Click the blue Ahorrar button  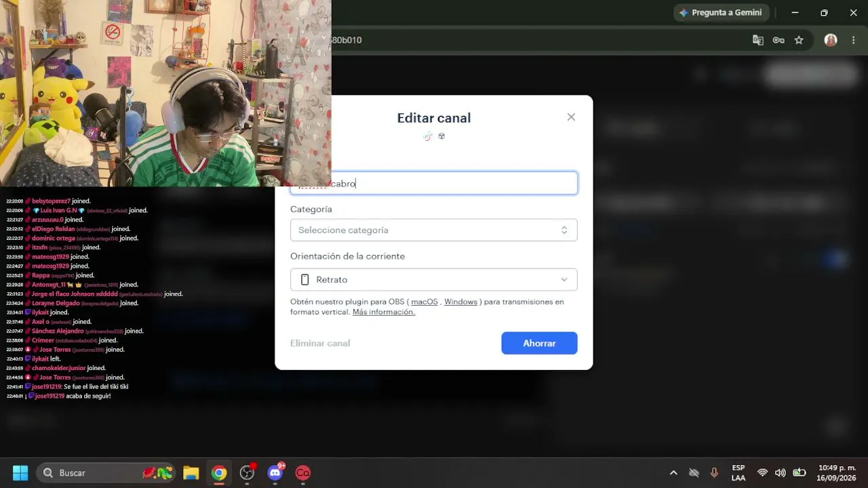(x=539, y=343)
